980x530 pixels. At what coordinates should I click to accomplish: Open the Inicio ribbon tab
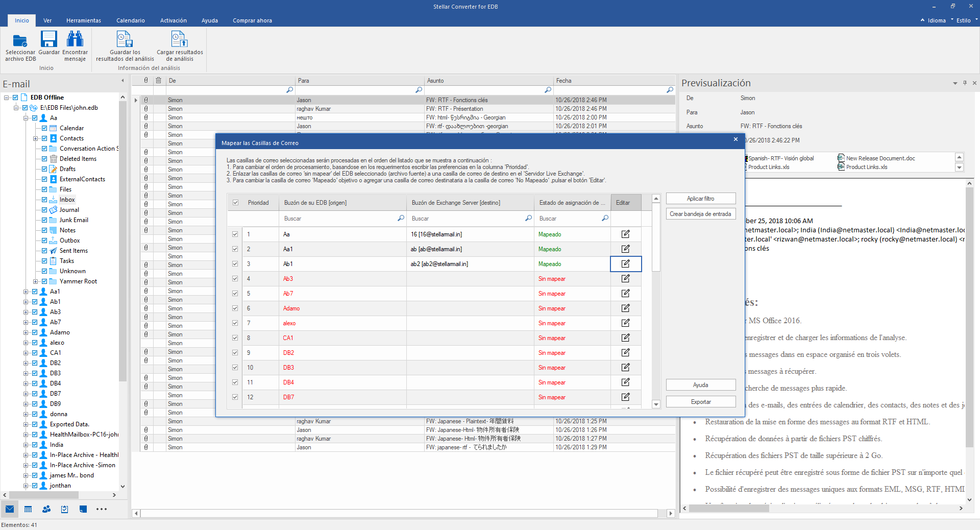pyautogui.click(x=21, y=20)
